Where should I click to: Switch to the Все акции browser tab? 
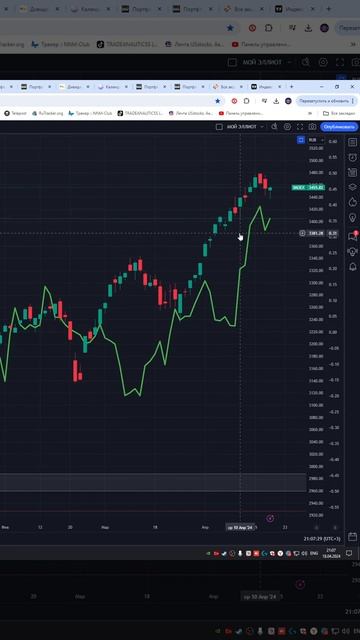tap(227, 87)
